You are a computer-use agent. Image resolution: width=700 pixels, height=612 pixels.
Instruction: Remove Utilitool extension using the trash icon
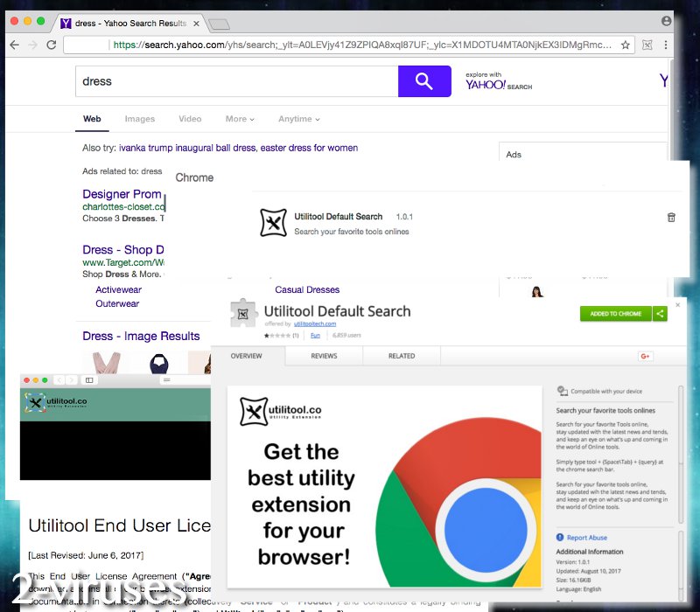click(x=671, y=218)
